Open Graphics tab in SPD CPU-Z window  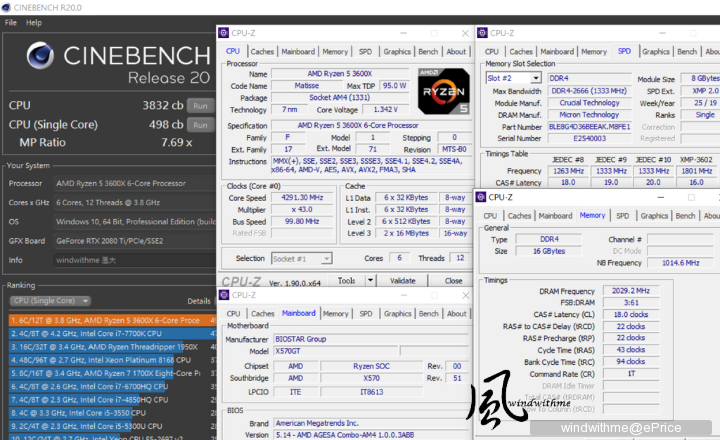(656, 51)
